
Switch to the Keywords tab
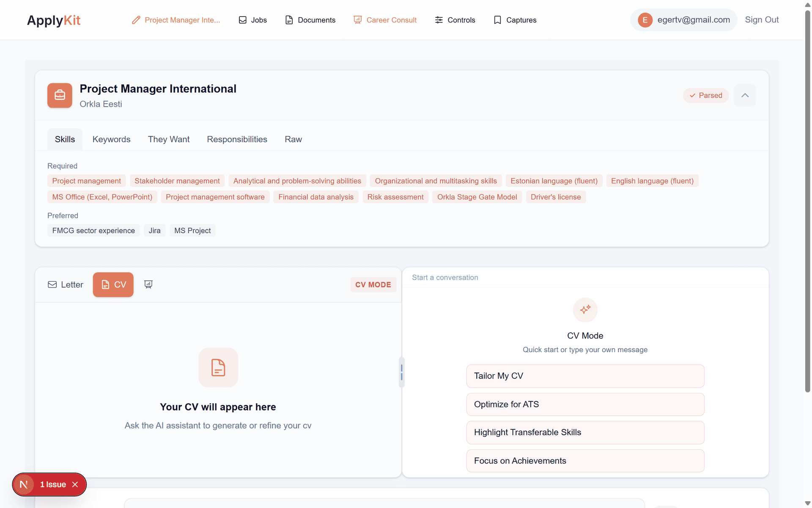coord(111,139)
